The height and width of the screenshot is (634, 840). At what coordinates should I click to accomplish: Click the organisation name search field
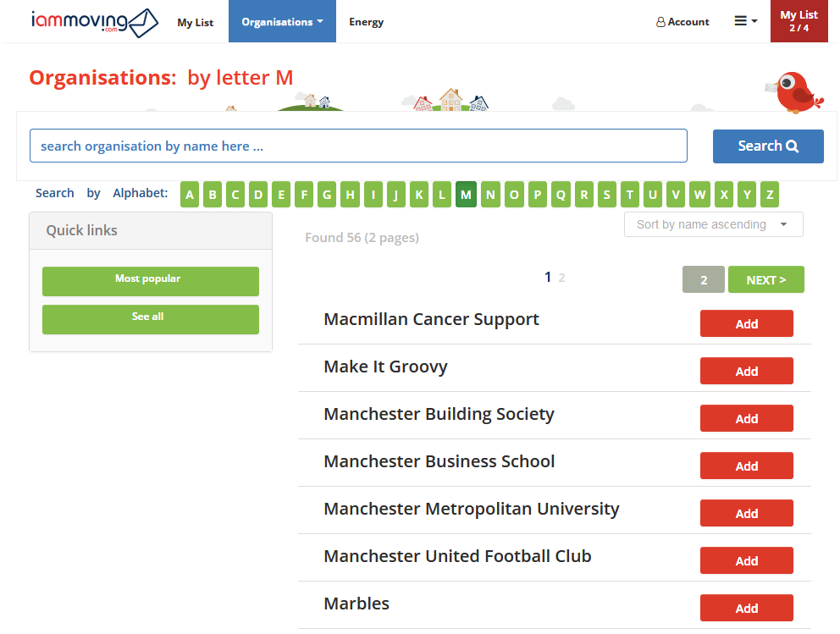[x=358, y=146]
